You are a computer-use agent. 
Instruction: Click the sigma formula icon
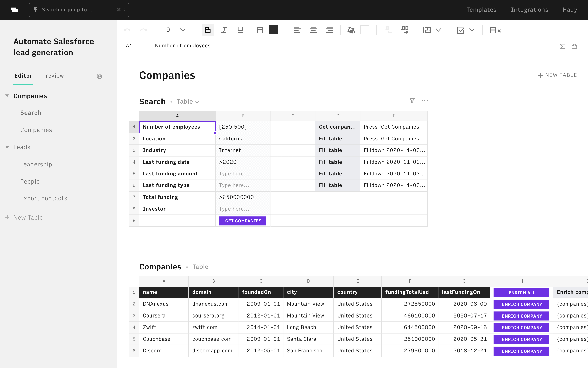pyautogui.click(x=562, y=46)
